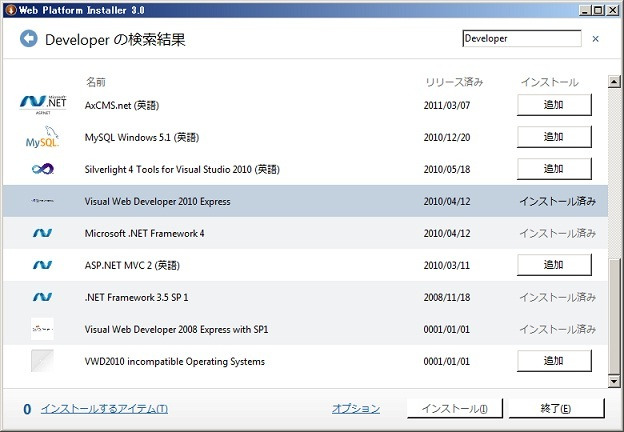Image resolution: width=624 pixels, height=432 pixels.
Task: Minimize the Web Platform Installer window
Action: pyautogui.click(x=585, y=10)
